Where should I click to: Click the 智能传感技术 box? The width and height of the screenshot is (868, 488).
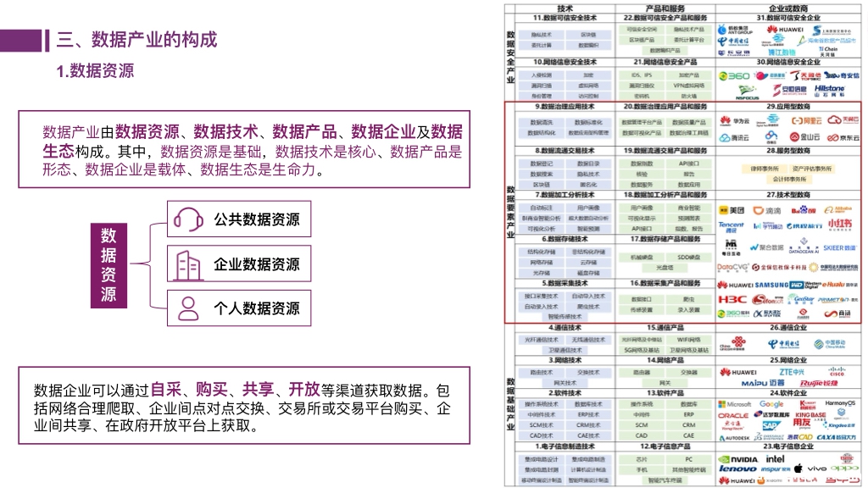pos(565,317)
